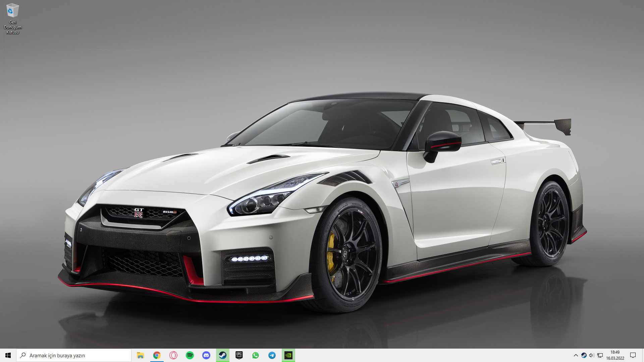Viewport: 644px width, 362px height.
Task: Open File Explorer from the taskbar
Action: 140,355
